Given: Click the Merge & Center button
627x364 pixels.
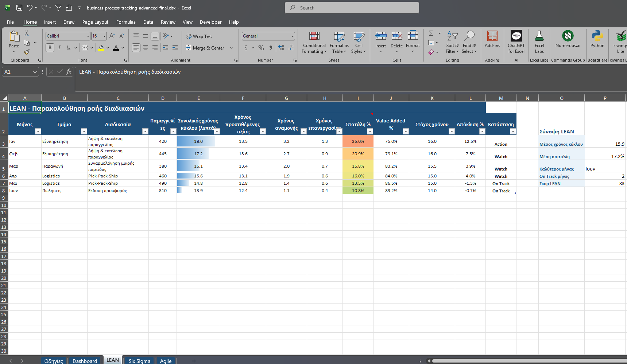Looking at the screenshot, I should point(205,48).
